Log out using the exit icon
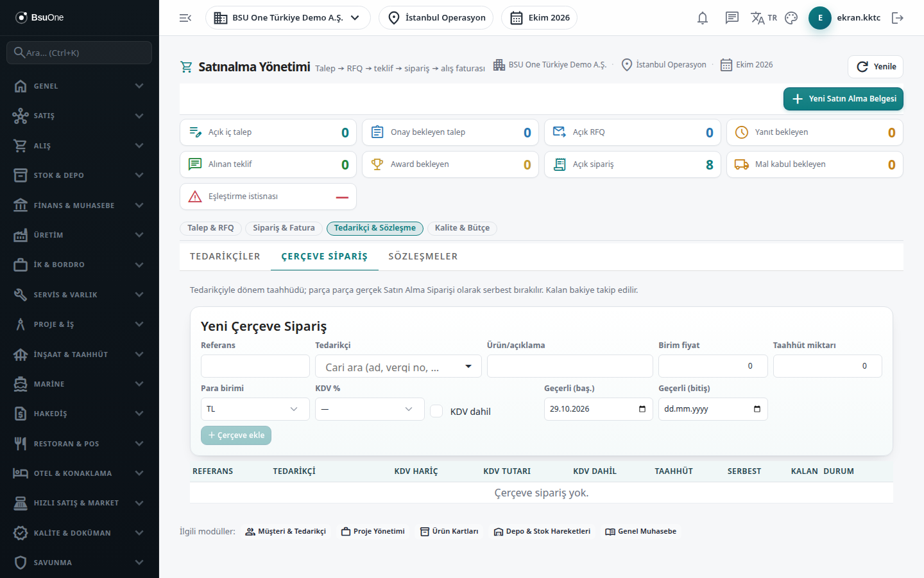Screen dimensions: 924x578 point(898,18)
